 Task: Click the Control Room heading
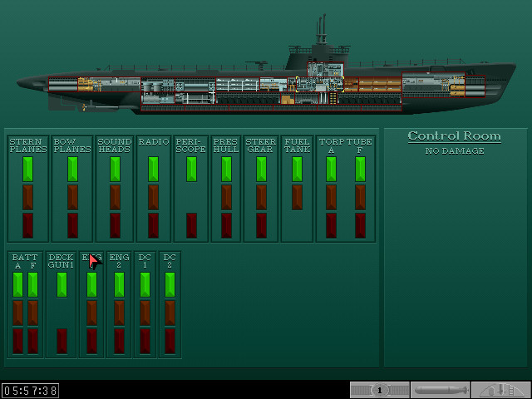point(454,136)
